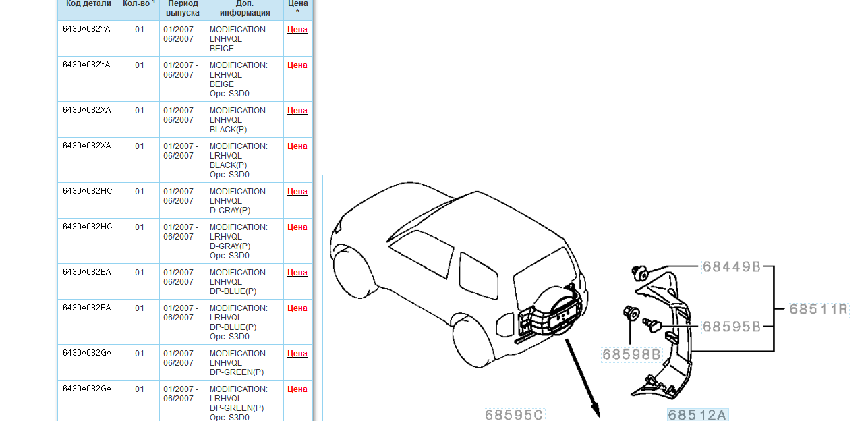Select code 6430A082HC in LNHVQL D-GRAY(P) row
This screenshot has width=868, height=421.
pos(88,192)
